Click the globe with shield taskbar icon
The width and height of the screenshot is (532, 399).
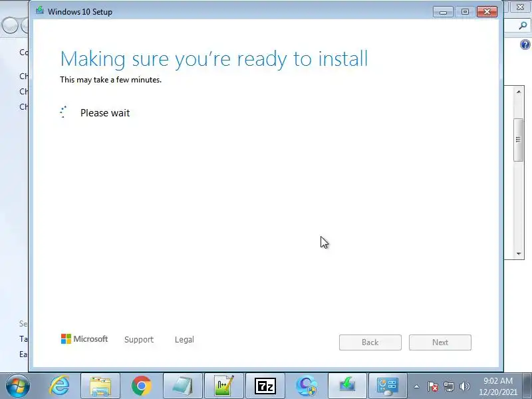pos(306,386)
